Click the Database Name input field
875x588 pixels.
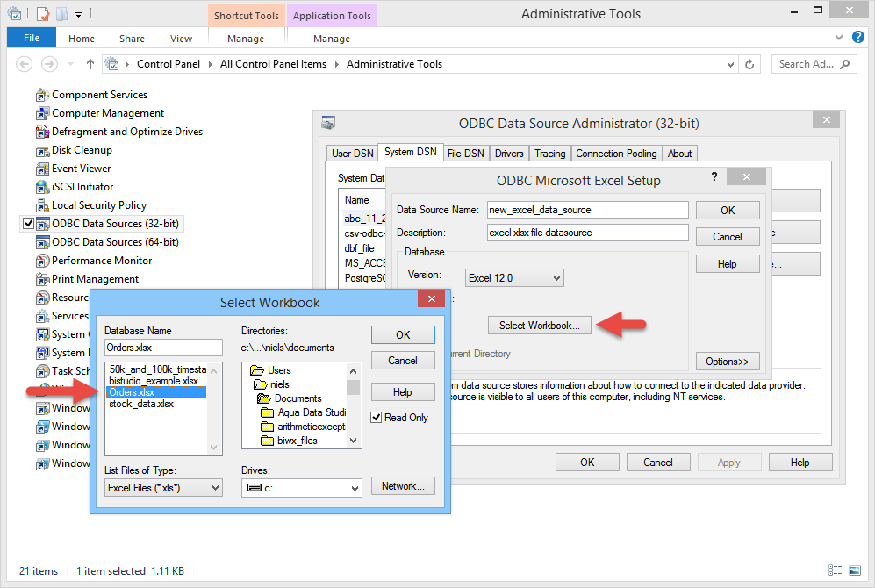(x=163, y=348)
